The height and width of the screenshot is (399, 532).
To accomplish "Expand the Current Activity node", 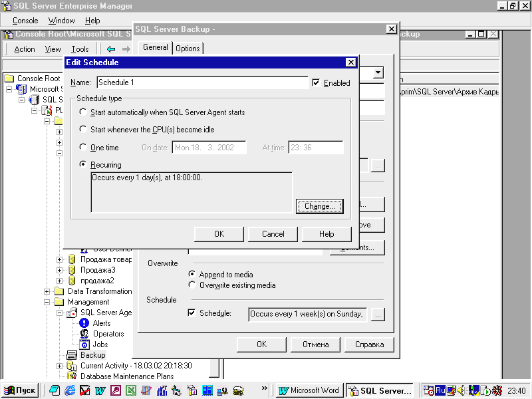I will pyautogui.click(x=59, y=366).
